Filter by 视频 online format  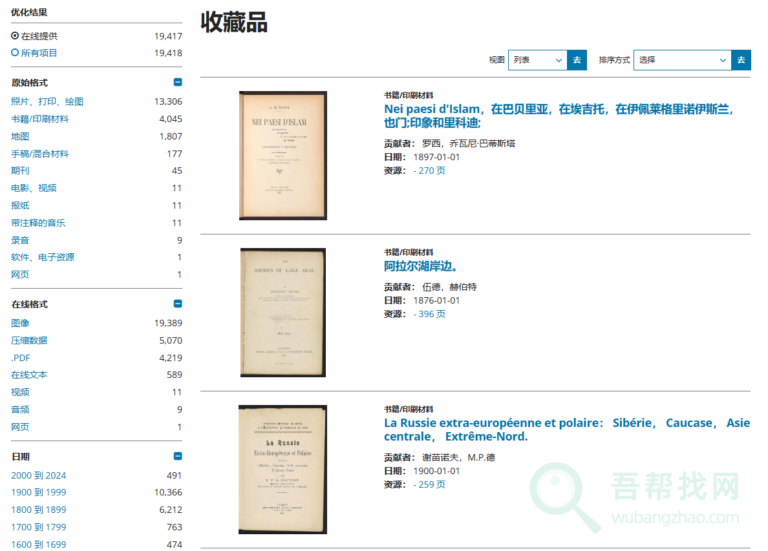pos(20,392)
